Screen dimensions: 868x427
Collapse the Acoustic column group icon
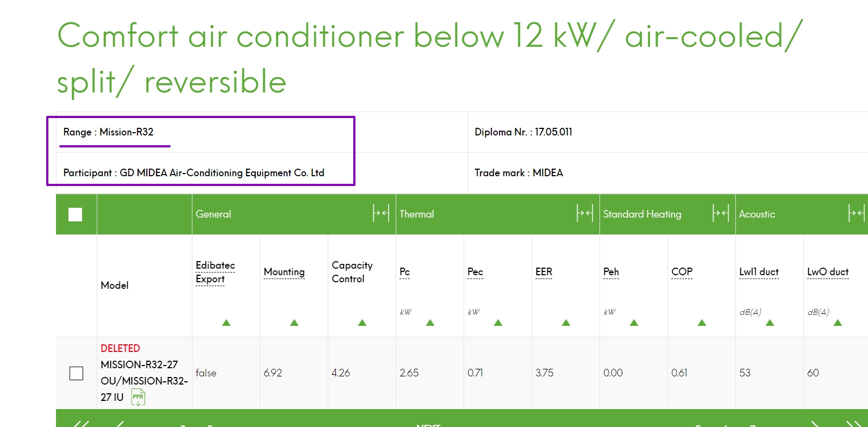tap(857, 213)
